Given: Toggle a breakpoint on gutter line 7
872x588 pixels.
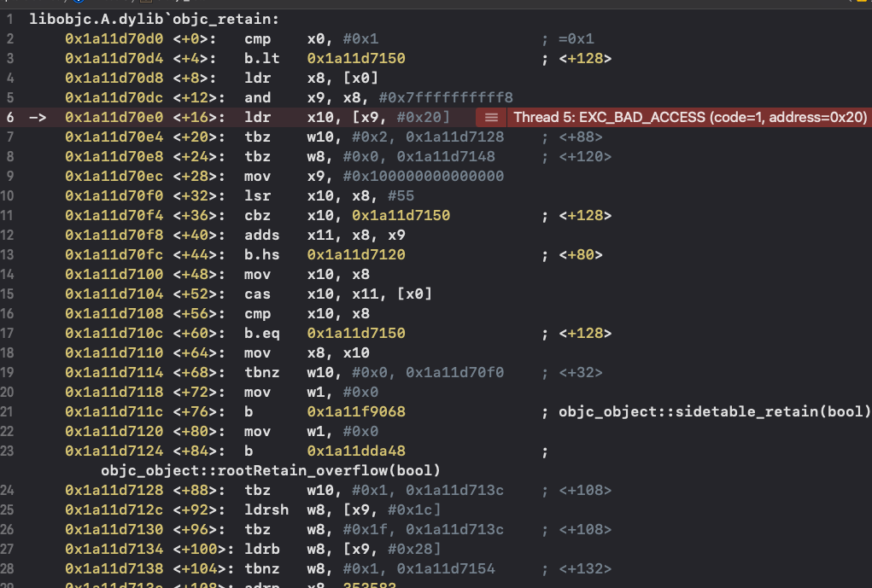Looking at the screenshot, I should [x=10, y=137].
